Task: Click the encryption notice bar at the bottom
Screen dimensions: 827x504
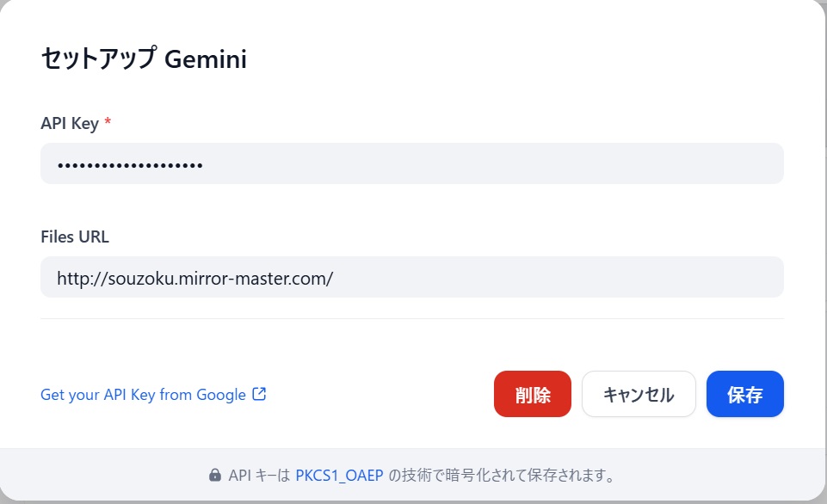Action: coord(413,475)
